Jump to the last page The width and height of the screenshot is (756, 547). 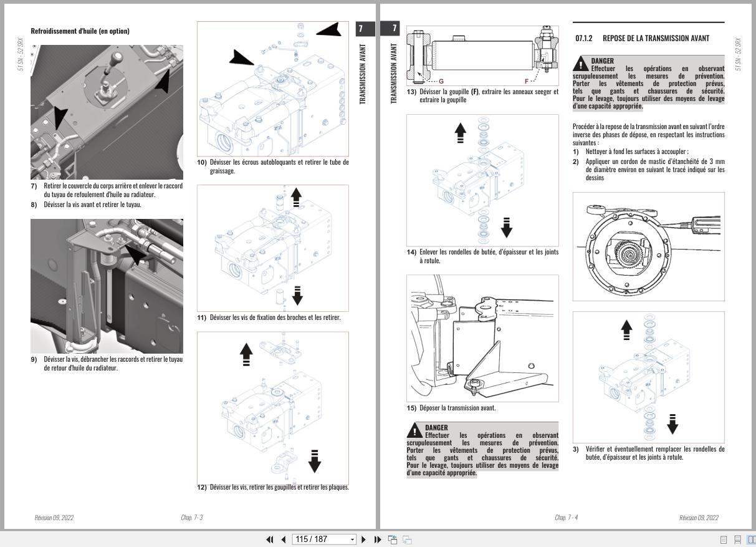click(x=378, y=540)
